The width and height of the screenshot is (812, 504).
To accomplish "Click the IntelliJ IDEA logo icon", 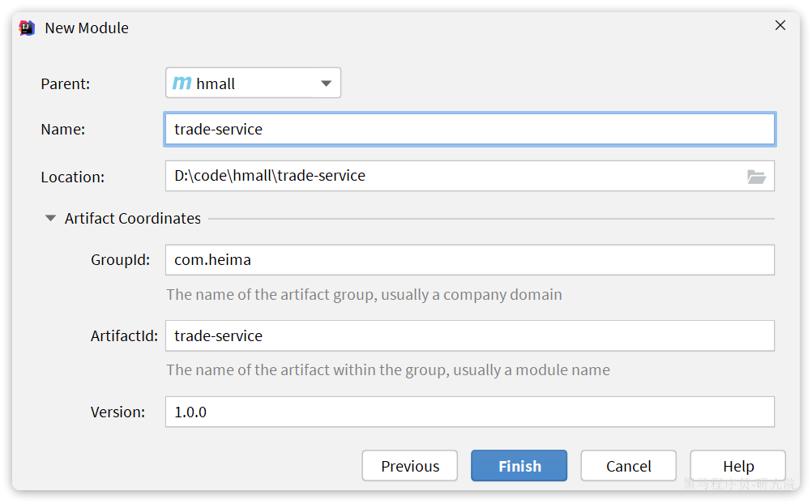I will [27, 28].
